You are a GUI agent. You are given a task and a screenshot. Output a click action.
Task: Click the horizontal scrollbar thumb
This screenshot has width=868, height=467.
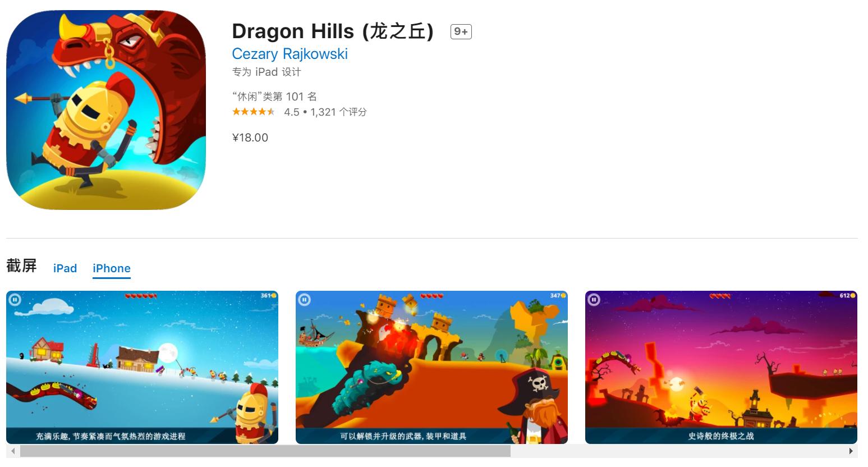point(265,451)
